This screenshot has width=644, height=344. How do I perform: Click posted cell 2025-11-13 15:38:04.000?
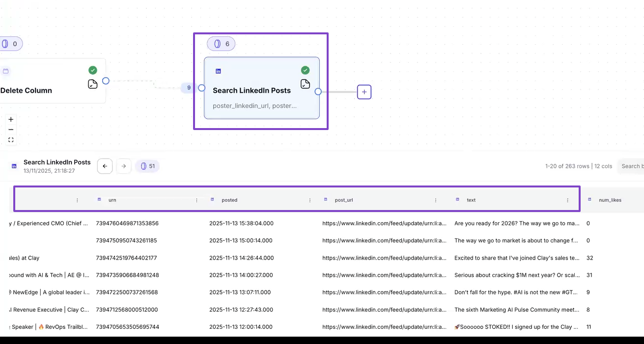(241, 223)
